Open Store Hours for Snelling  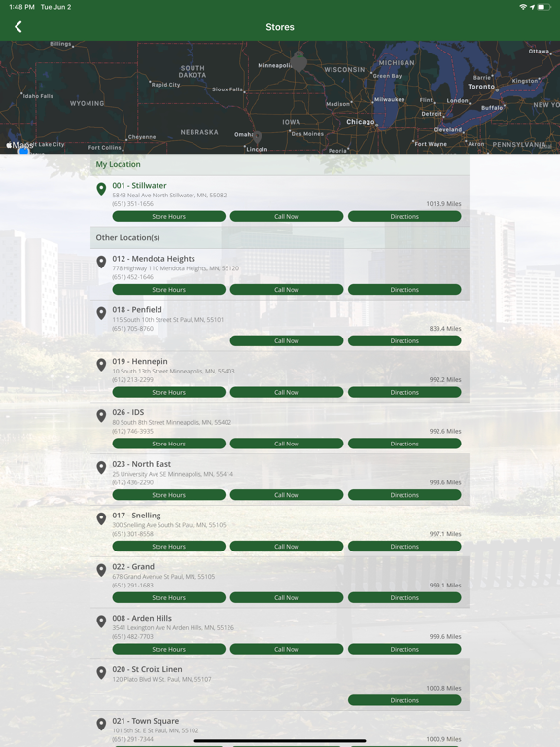click(x=168, y=547)
